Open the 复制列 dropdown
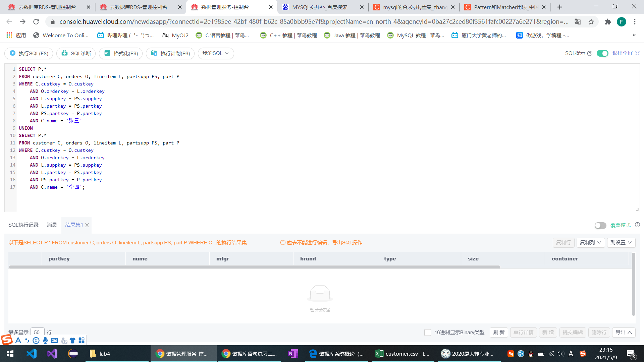 590,242
